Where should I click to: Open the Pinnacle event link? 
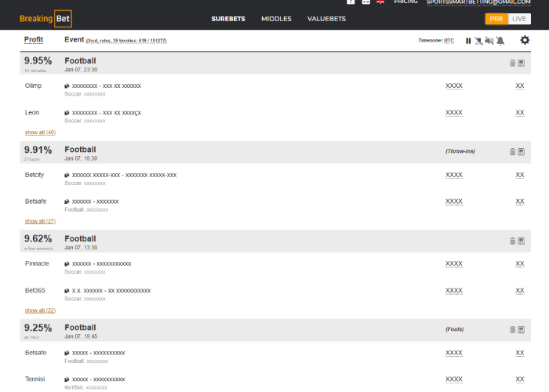[x=101, y=264]
